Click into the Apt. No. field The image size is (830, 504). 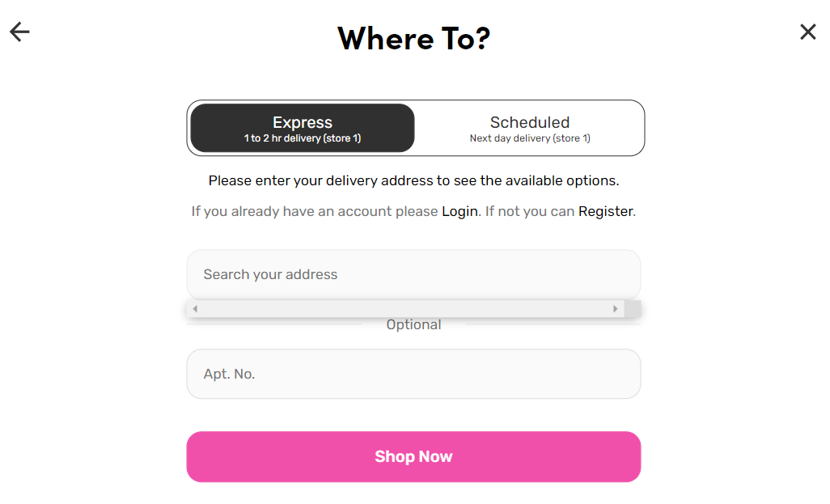coord(413,374)
